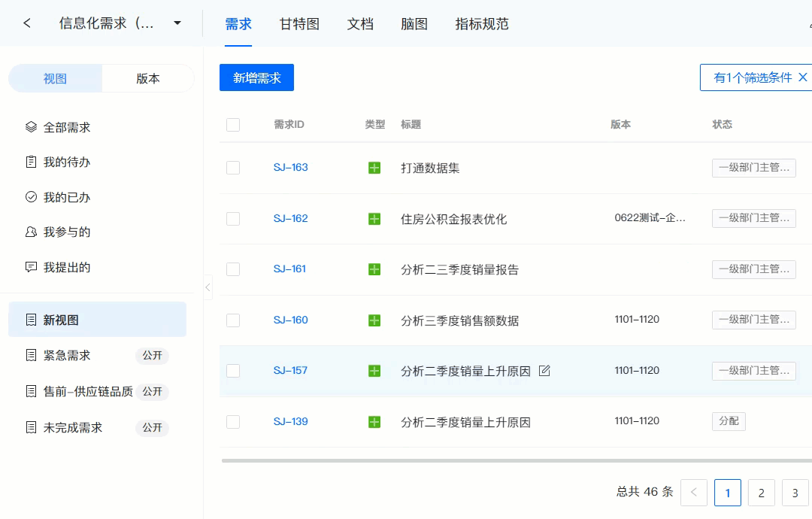Click the 新增需求 button
Image resolution: width=812 pixels, height=519 pixels.
[257, 77]
